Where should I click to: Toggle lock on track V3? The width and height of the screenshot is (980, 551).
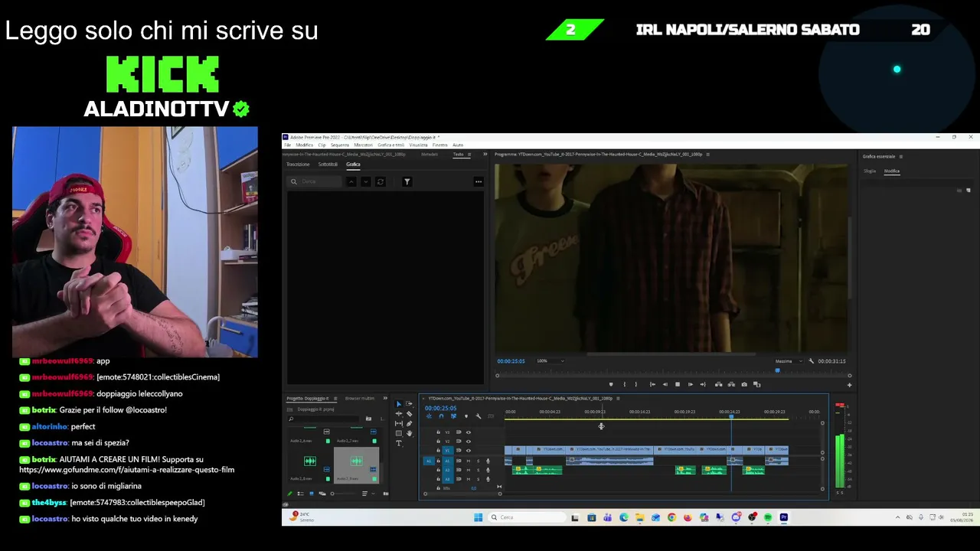click(438, 432)
